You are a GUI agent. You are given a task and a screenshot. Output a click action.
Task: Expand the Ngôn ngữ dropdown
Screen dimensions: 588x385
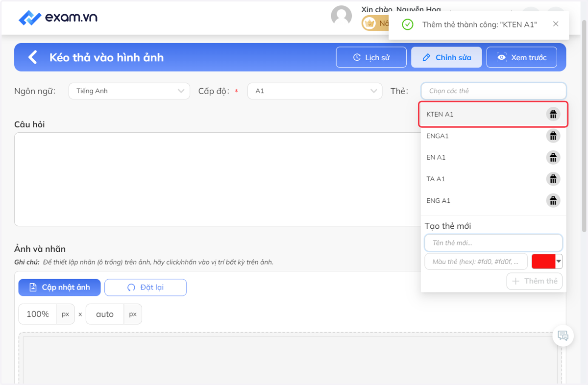129,91
